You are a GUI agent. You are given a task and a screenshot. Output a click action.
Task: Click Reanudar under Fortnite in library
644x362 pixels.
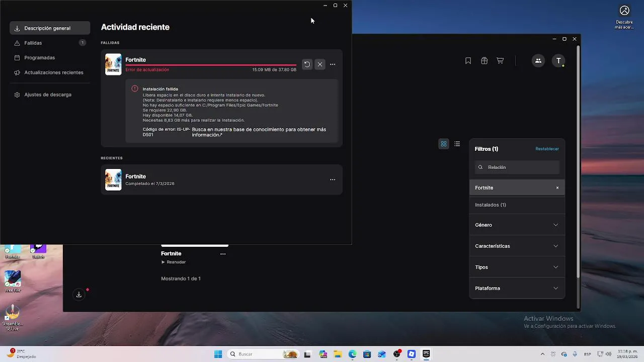(174, 262)
